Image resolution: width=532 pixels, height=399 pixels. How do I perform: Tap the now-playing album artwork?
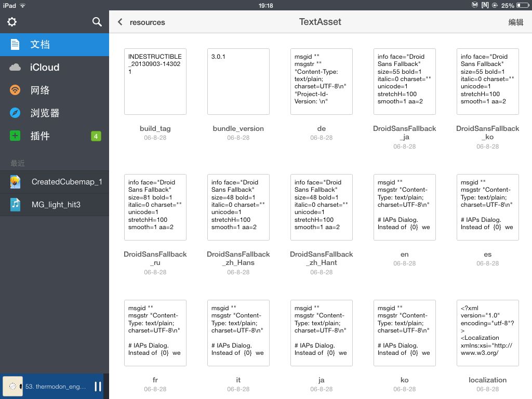pos(13,387)
